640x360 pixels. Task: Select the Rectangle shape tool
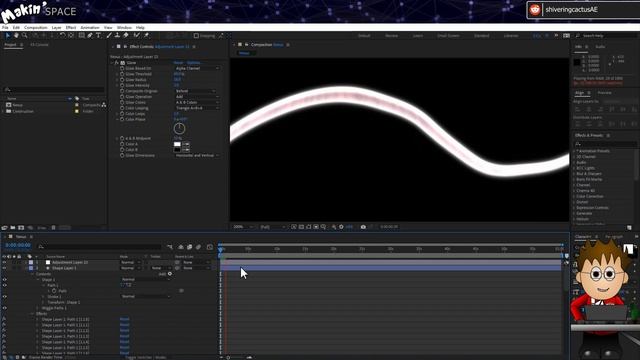[x=82, y=36]
